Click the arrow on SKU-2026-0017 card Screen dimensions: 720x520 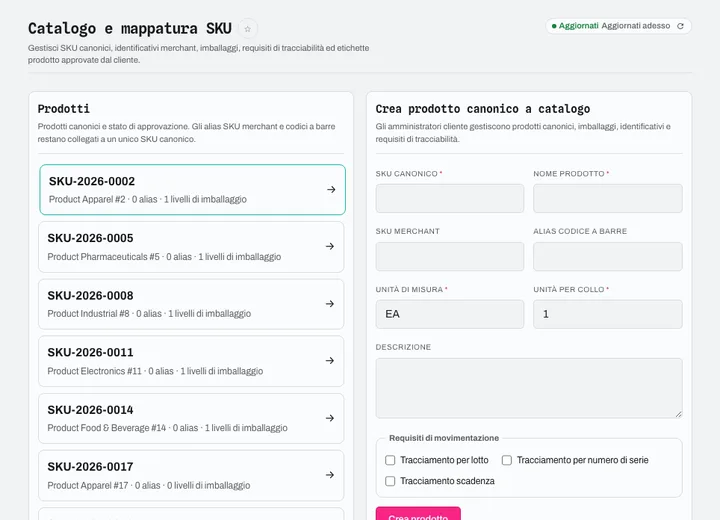coord(330,475)
